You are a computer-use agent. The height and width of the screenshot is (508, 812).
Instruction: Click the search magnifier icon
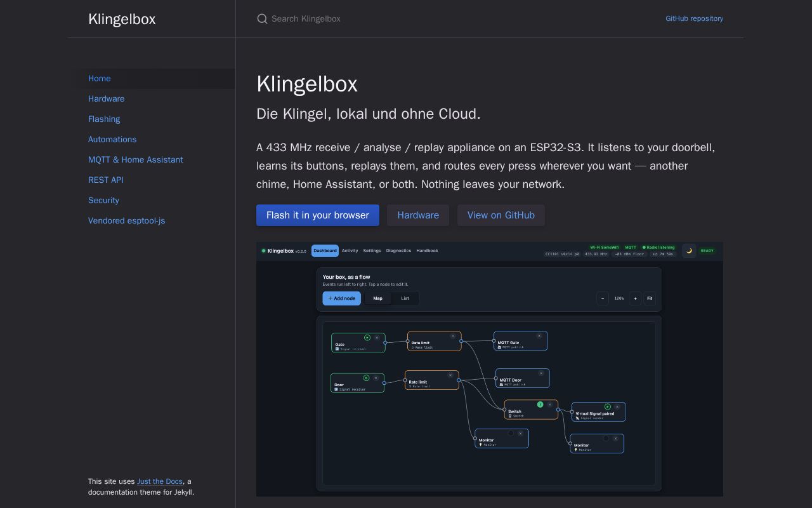(262, 19)
